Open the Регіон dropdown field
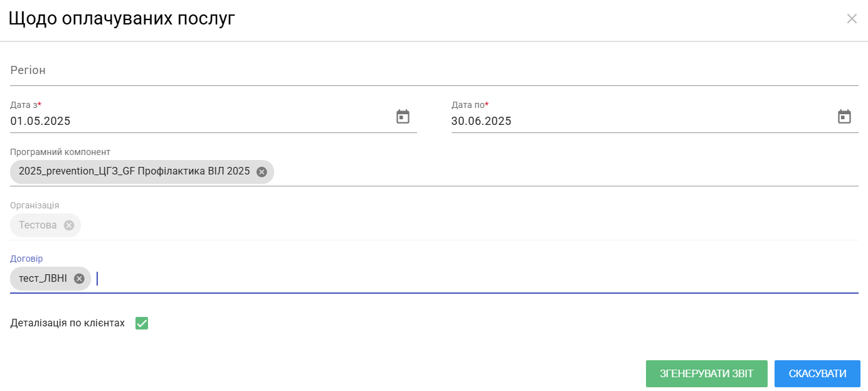 pyautogui.click(x=434, y=71)
